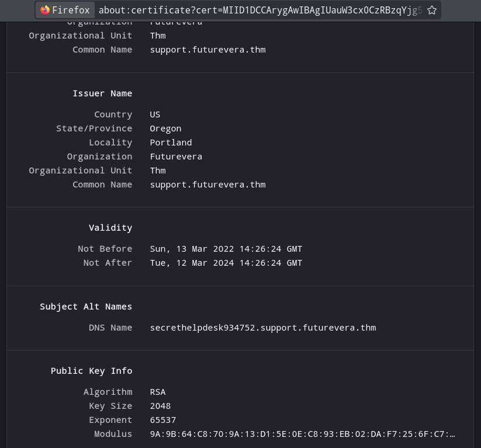481x448 pixels.
Task: Click the Issuer Name section heading
Action: pyautogui.click(x=102, y=93)
